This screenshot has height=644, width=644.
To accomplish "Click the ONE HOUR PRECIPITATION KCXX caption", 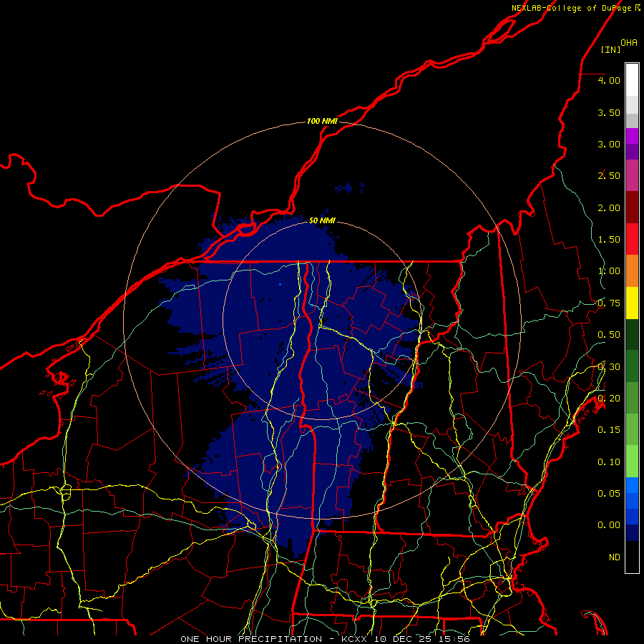I will 325,639.
